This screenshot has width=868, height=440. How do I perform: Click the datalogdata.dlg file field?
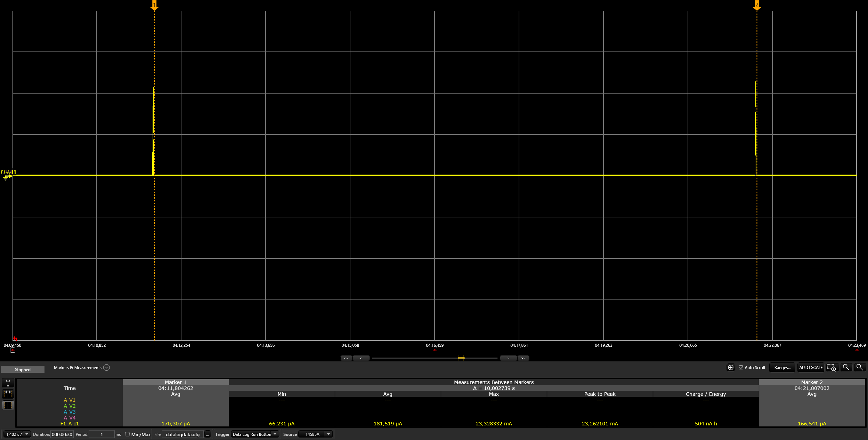click(x=183, y=434)
